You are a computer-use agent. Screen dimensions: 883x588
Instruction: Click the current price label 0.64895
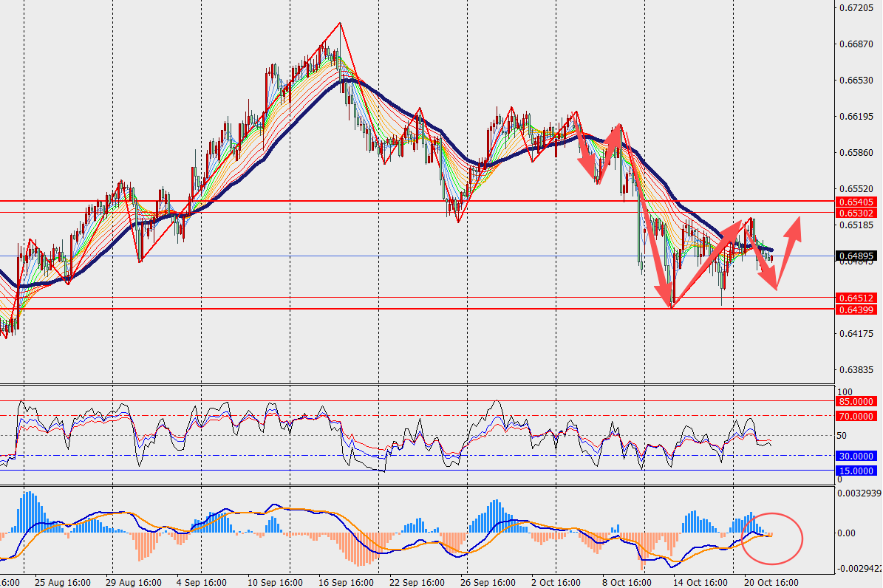[x=856, y=256]
